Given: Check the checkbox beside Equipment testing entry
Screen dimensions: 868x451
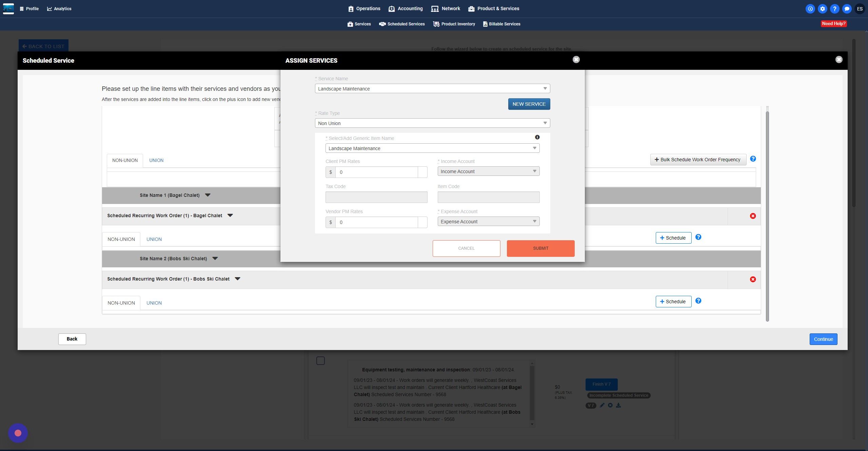Looking at the screenshot, I should pyautogui.click(x=320, y=361).
